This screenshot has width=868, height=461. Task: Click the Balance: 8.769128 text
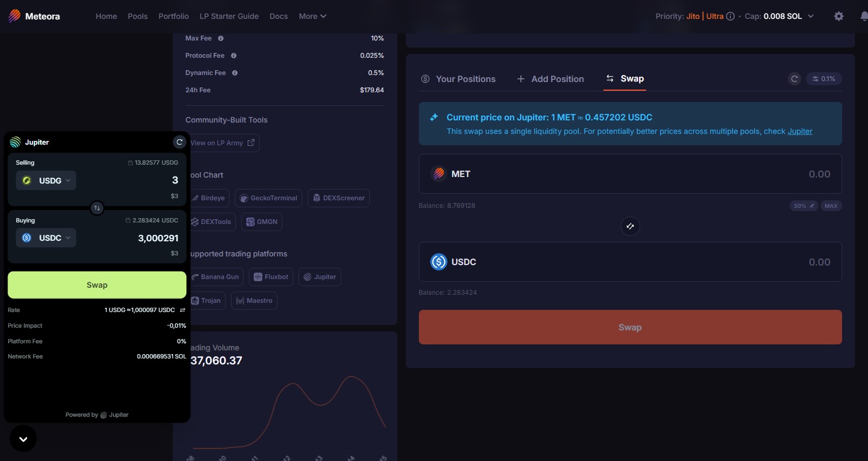pos(447,206)
